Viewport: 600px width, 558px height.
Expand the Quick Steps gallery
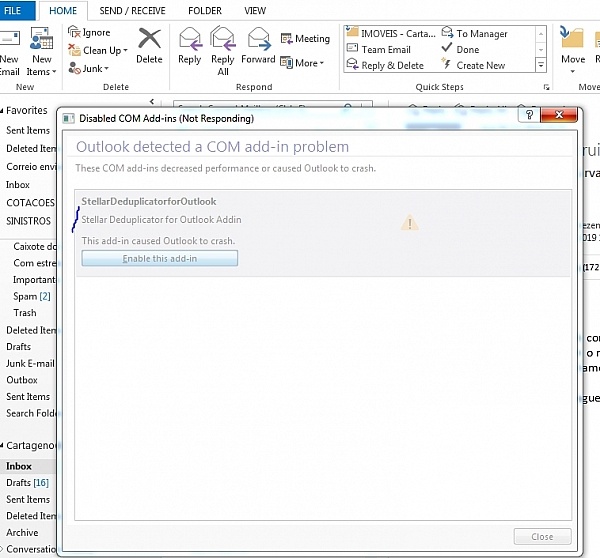[x=541, y=66]
